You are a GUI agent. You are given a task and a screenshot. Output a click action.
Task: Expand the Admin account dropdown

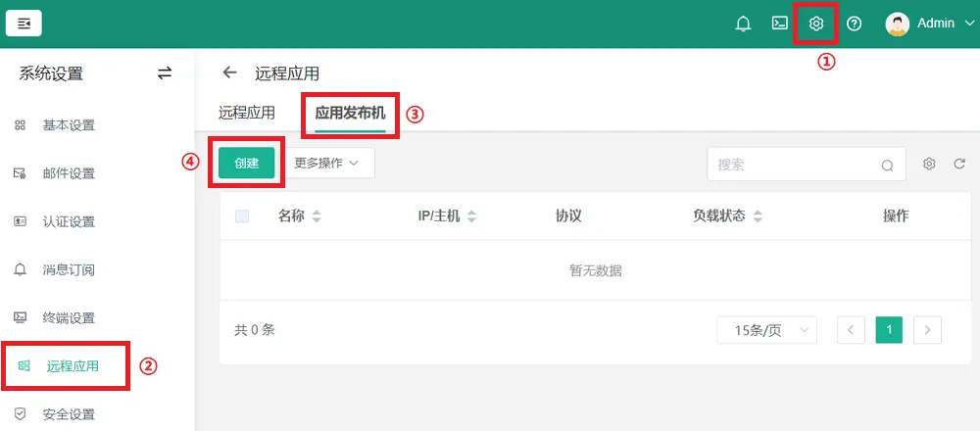click(x=969, y=24)
